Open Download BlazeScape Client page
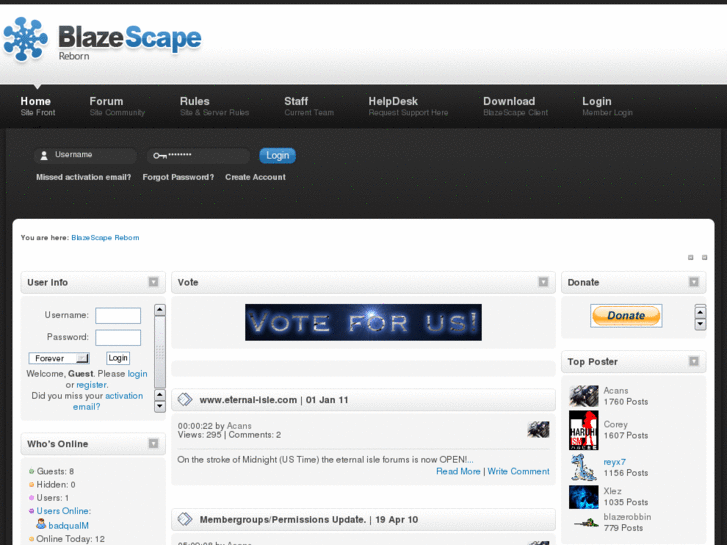Image resolution: width=727 pixels, height=545 pixels. (x=515, y=106)
